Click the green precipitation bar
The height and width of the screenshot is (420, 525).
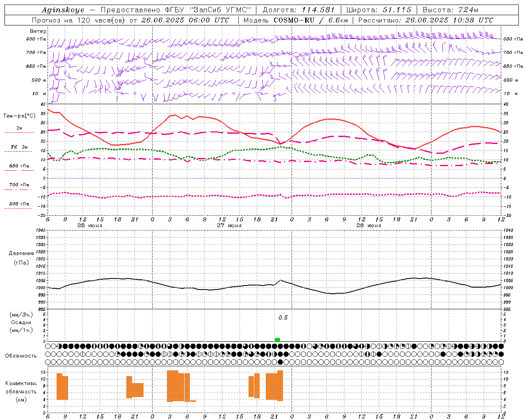click(x=277, y=340)
